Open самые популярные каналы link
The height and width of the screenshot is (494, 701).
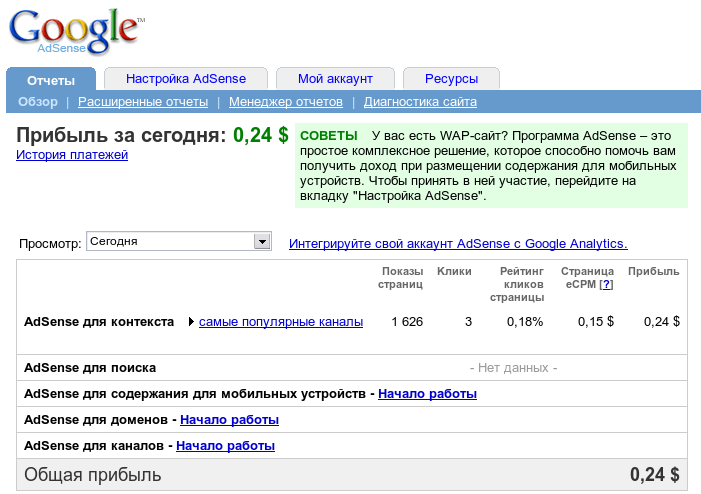281,322
